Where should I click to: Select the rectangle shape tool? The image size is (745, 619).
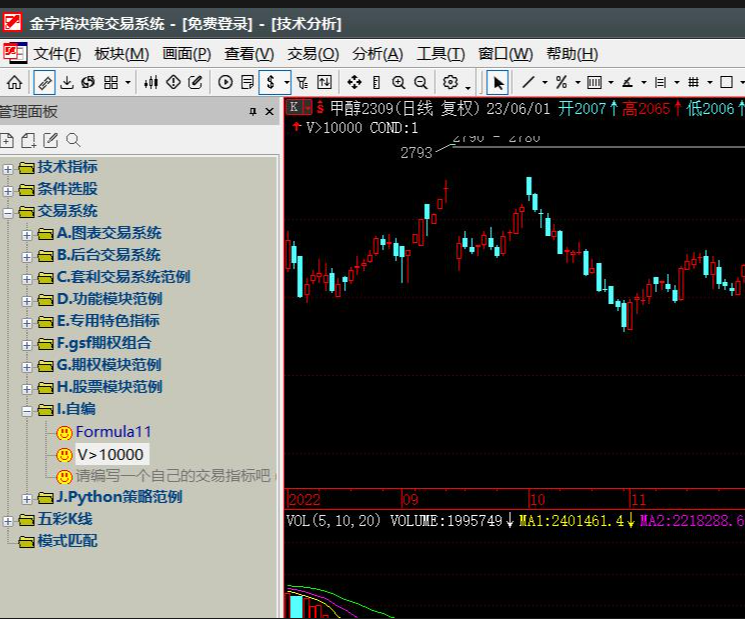tap(726, 83)
